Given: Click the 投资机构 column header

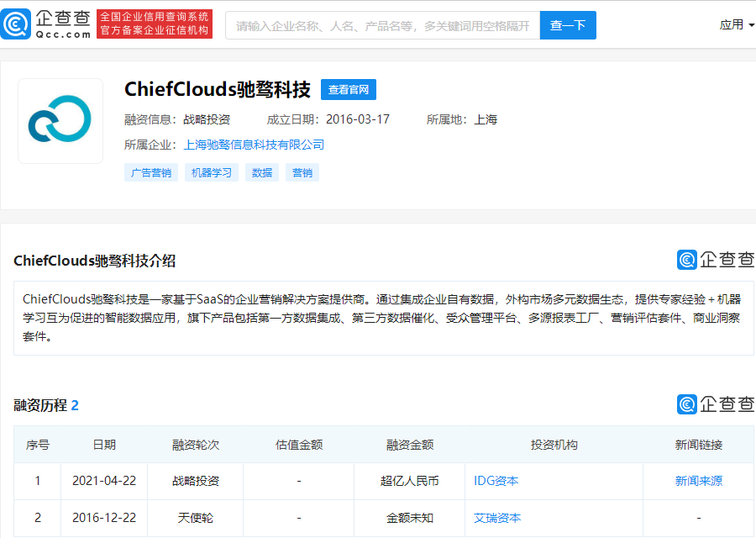Looking at the screenshot, I should click(x=554, y=445).
